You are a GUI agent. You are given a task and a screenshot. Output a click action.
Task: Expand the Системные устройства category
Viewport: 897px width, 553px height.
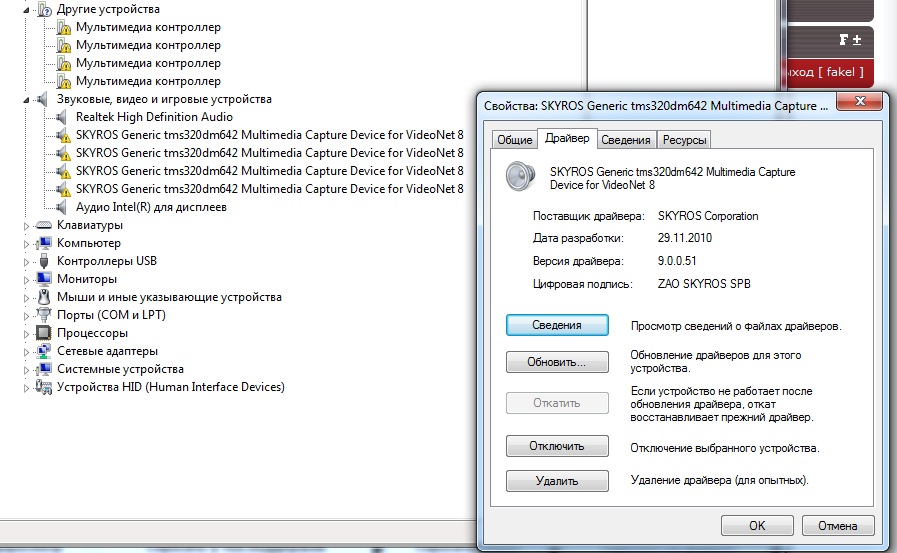tap(27, 369)
